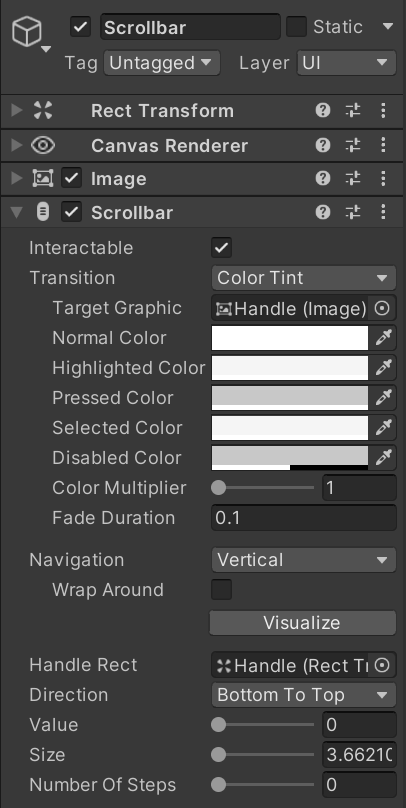The height and width of the screenshot is (808, 406).
Task: Open the Transition Color Tint dropdown
Action: (x=303, y=278)
